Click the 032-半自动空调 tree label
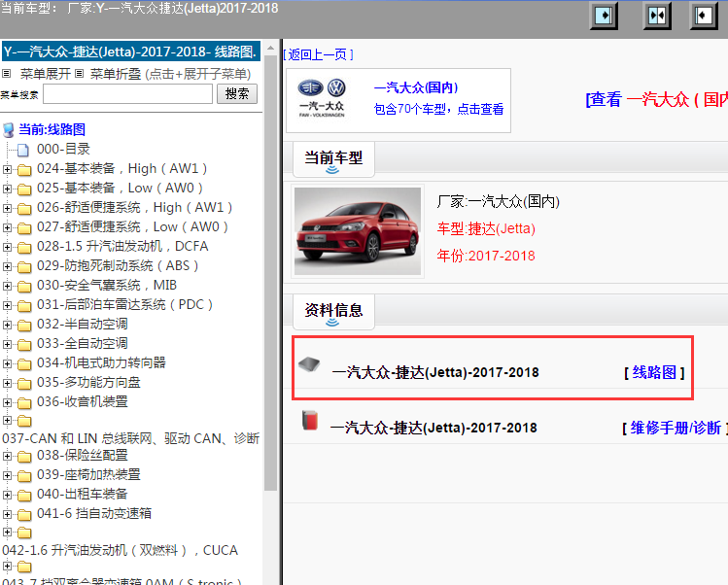Viewport: 728px width, 585px height. 83,324
